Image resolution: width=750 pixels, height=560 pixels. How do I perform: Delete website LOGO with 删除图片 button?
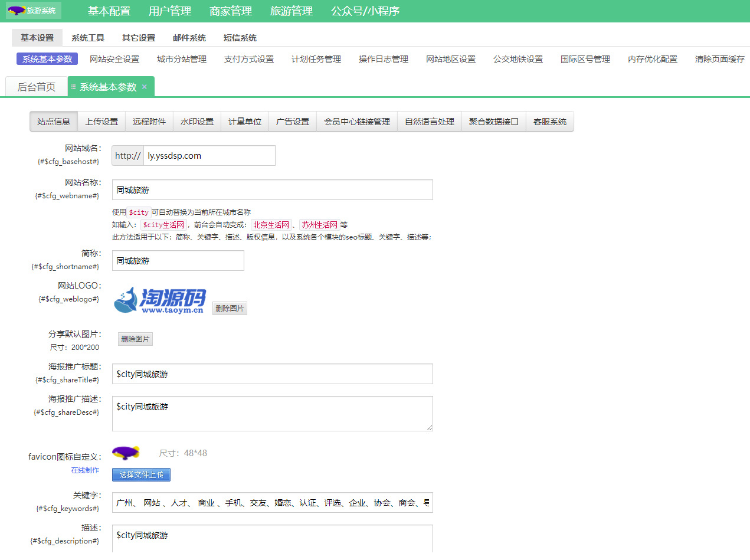[x=230, y=308]
